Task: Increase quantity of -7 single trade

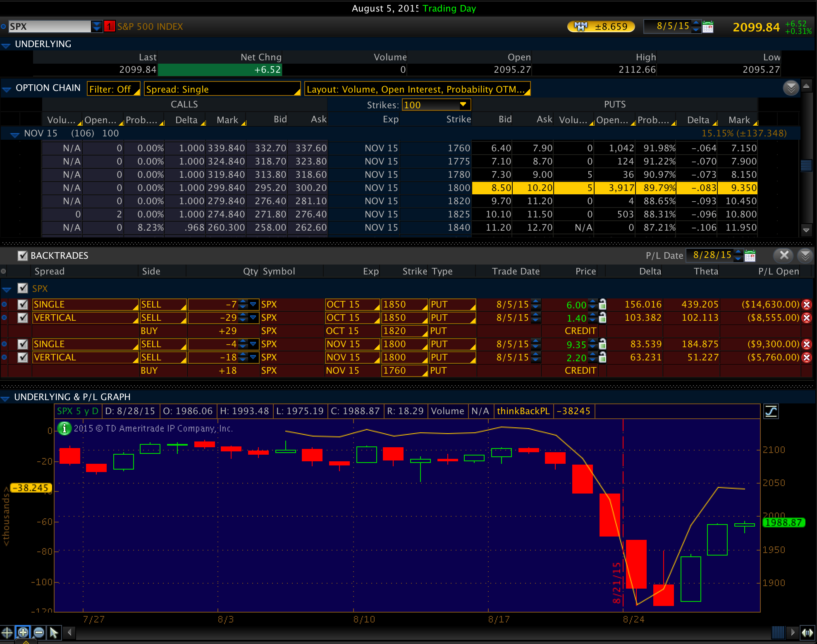Action: pyautogui.click(x=243, y=302)
